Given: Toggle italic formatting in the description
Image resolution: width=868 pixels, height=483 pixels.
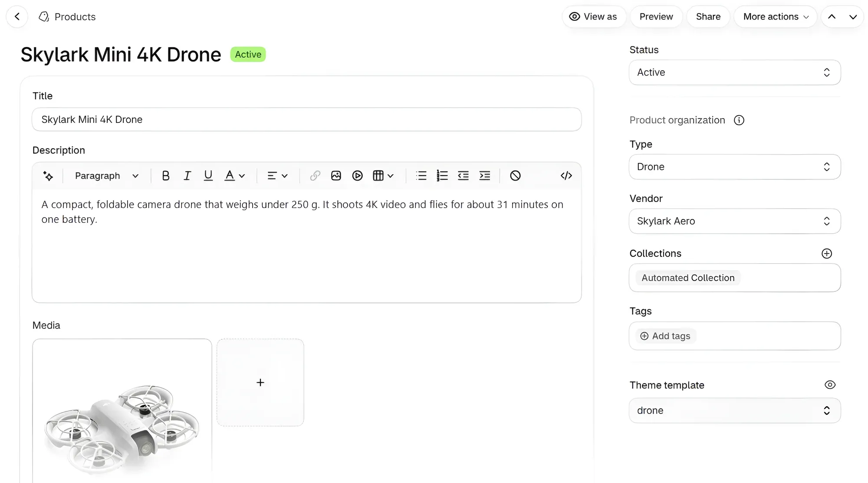Looking at the screenshot, I should (187, 176).
